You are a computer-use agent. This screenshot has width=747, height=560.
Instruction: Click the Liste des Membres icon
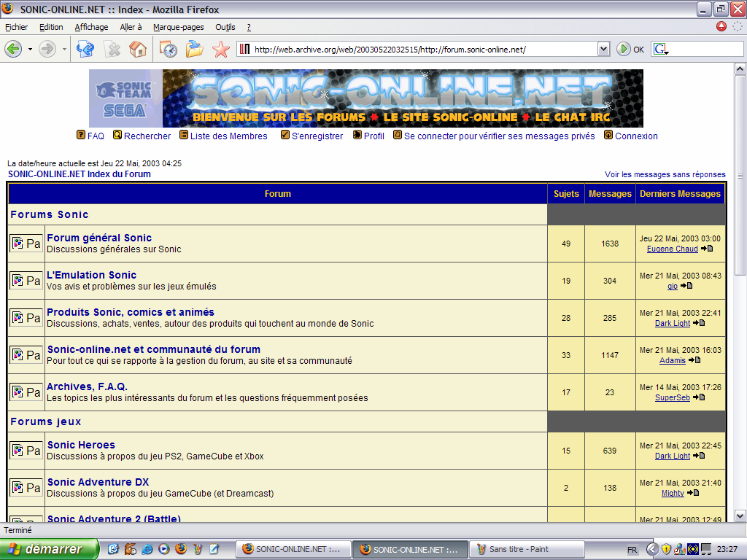click(184, 135)
